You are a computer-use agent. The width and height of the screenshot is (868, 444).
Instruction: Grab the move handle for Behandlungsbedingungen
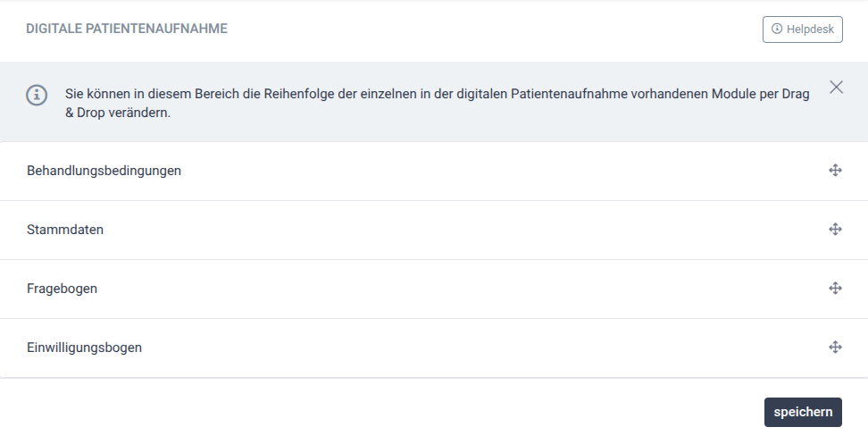click(835, 171)
